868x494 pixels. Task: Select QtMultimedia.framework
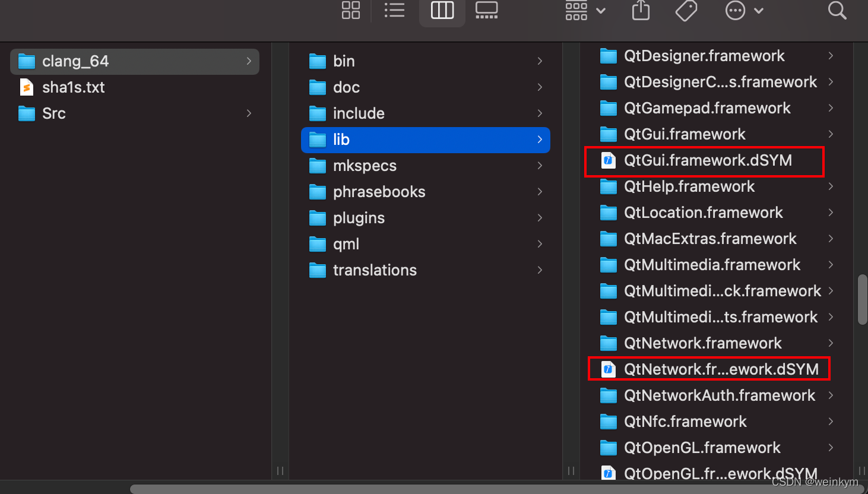(717, 265)
